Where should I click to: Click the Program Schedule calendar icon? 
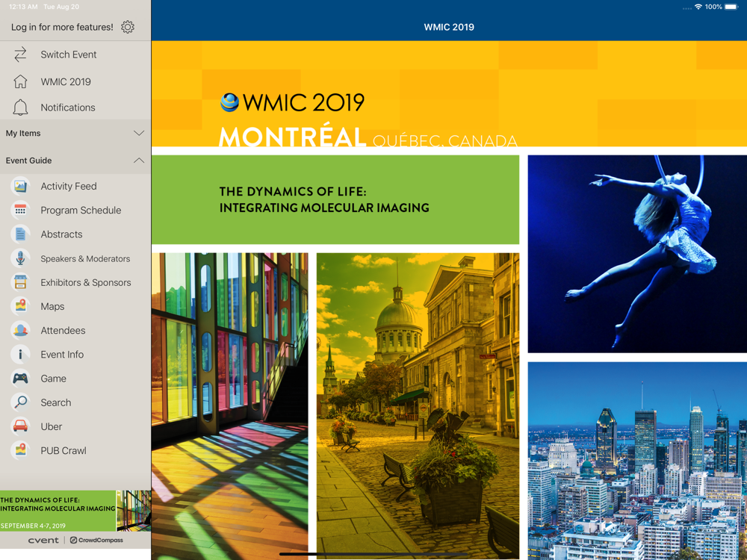click(20, 210)
